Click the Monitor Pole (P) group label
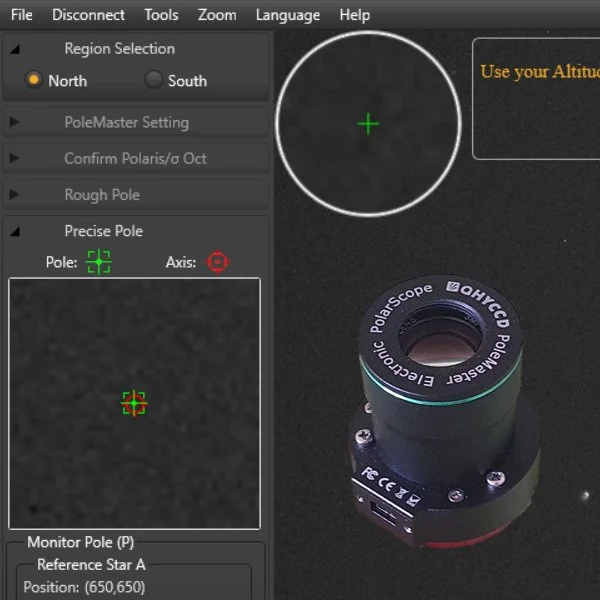This screenshot has width=600, height=600. pyautogui.click(x=80, y=543)
